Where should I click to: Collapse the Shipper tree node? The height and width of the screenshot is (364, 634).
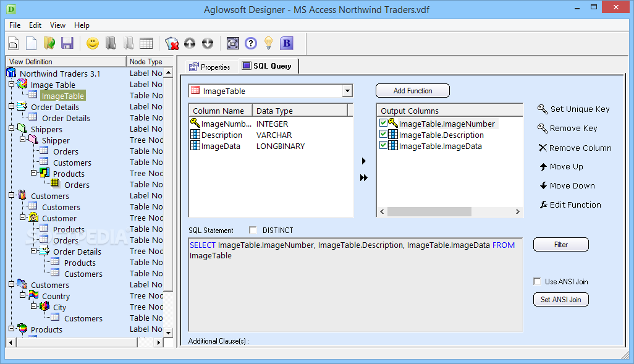pos(23,140)
